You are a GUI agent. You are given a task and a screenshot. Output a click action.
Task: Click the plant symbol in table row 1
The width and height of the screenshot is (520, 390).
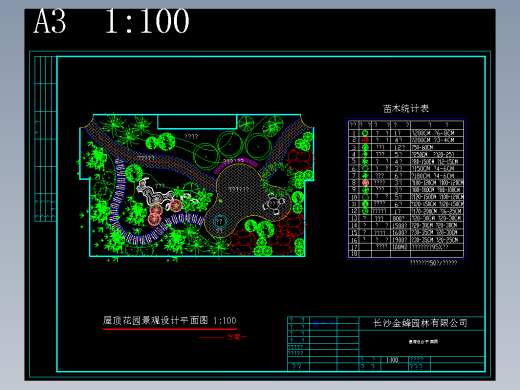click(x=365, y=133)
